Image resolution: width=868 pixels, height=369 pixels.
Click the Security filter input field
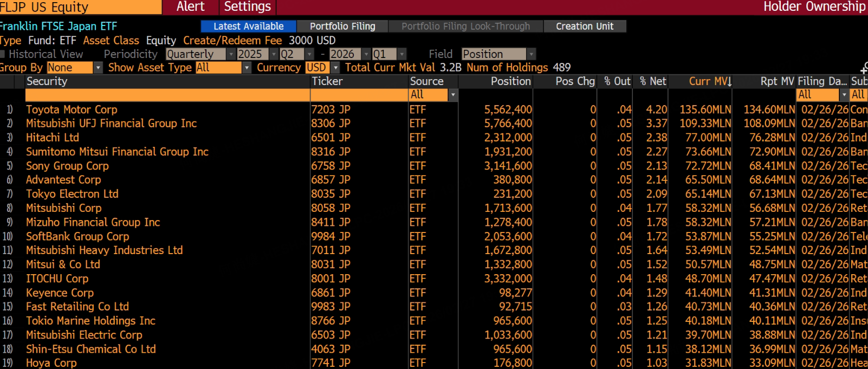(x=167, y=95)
